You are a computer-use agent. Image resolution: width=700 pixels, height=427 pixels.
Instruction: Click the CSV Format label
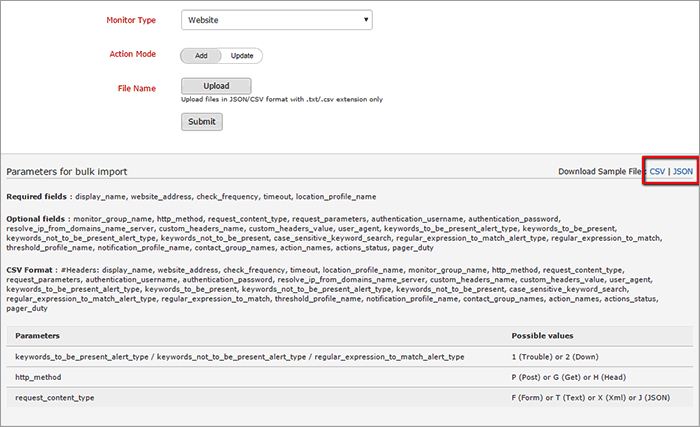pyautogui.click(x=32, y=270)
